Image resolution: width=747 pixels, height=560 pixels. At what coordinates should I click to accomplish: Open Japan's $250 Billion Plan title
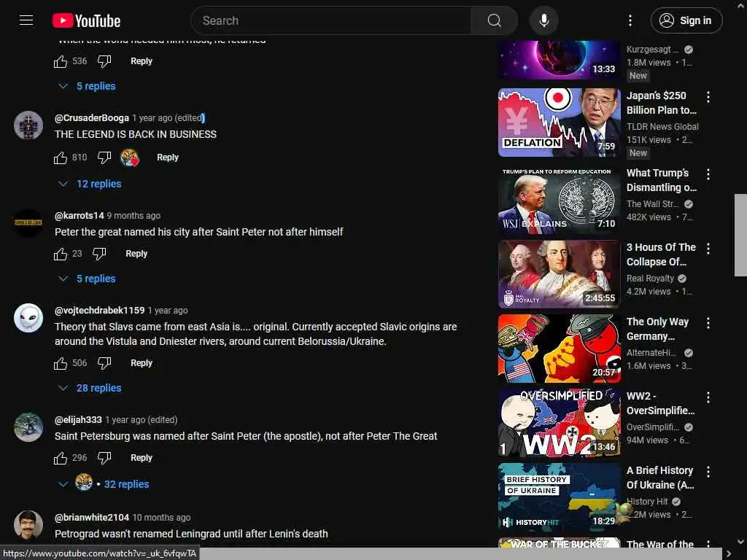pyautogui.click(x=661, y=103)
